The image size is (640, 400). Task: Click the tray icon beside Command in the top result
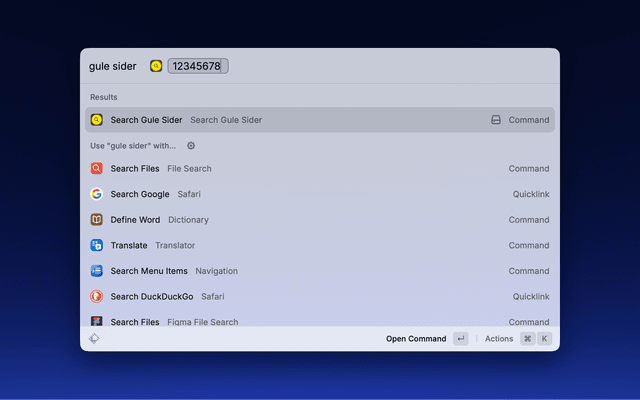click(495, 120)
